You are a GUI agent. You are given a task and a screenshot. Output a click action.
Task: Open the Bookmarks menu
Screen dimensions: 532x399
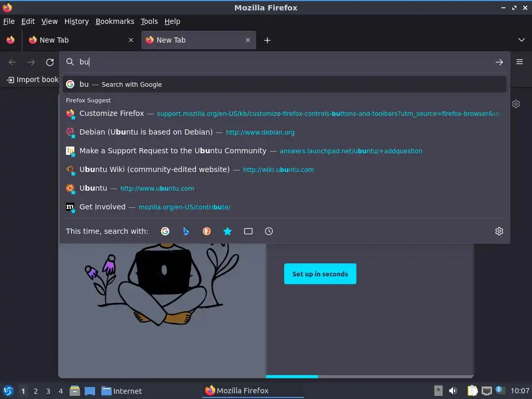pos(115,21)
